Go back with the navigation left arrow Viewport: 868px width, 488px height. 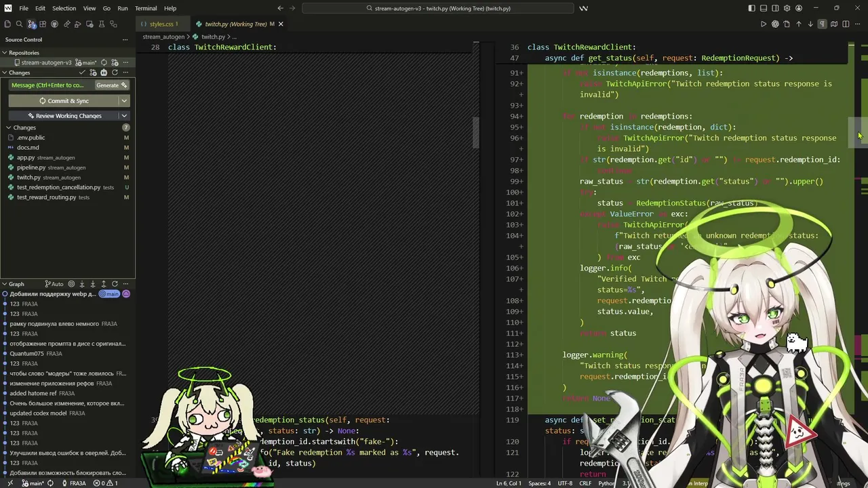(280, 8)
